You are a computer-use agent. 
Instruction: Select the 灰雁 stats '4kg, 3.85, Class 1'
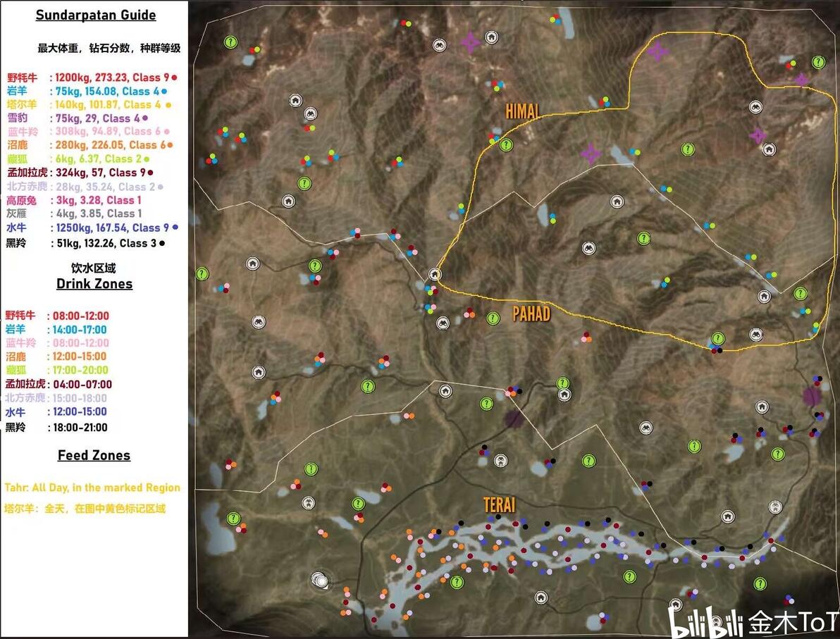[x=99, y=213]
